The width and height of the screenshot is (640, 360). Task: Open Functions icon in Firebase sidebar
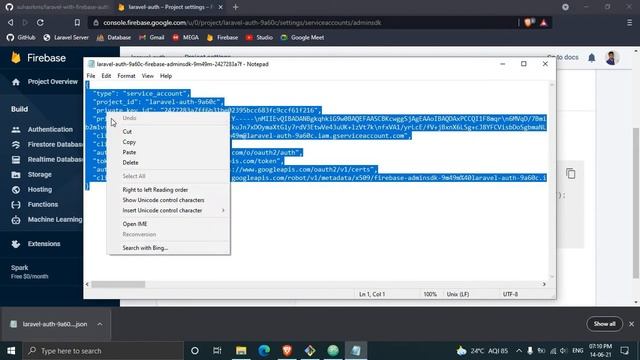point(16,204)
